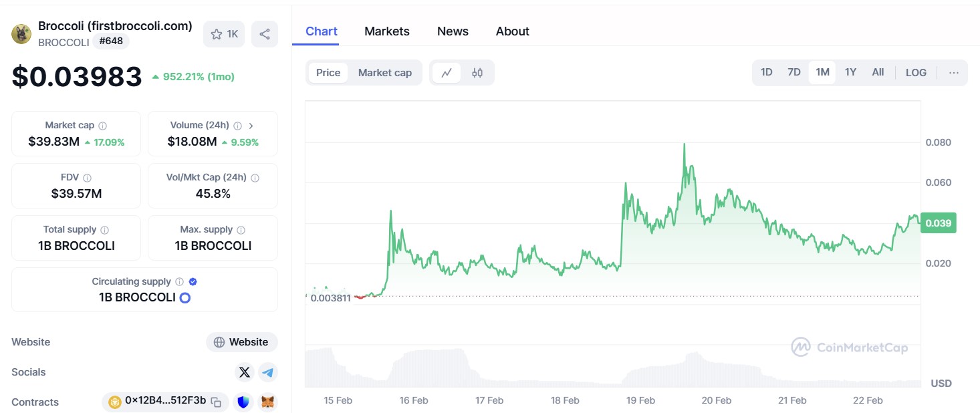Add BROCCOLI to MetaMask via fox icon
Screen dimensions: 980x413
coord(267,402)
